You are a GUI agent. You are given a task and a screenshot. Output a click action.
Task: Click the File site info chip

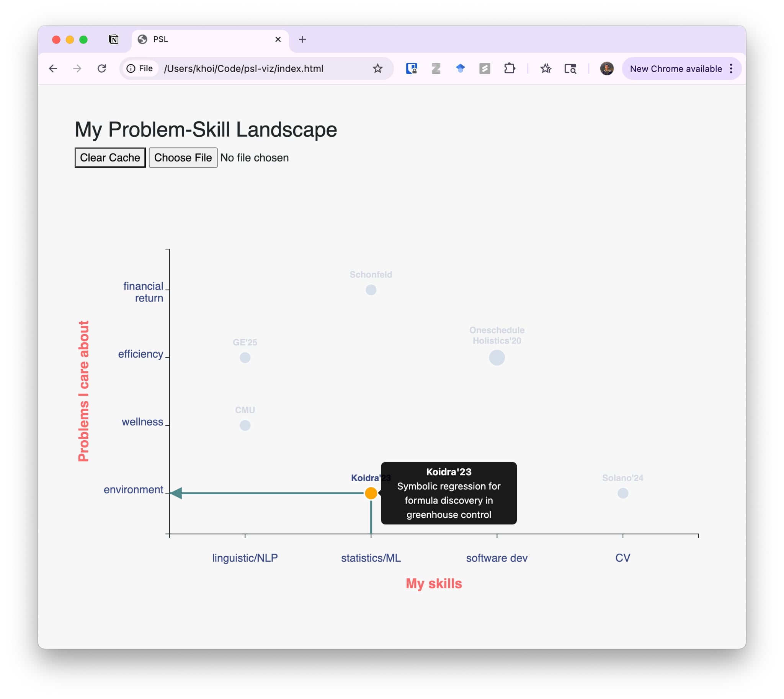tap(140, 69)
